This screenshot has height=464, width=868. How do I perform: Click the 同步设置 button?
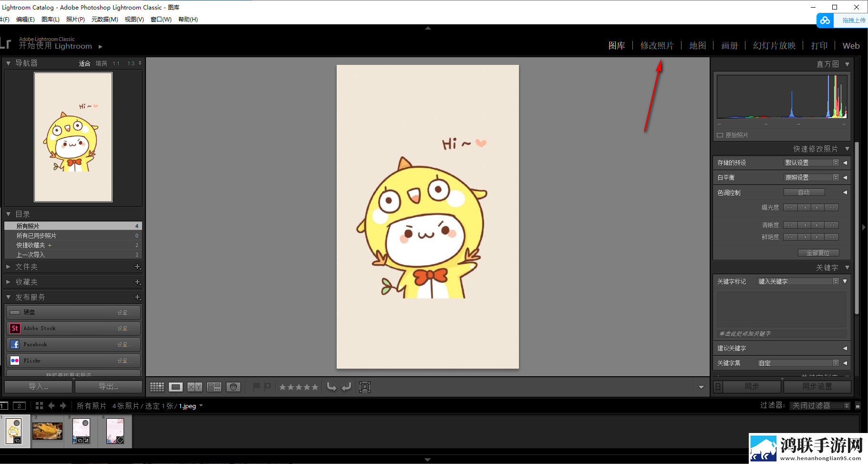click(817, 386)
